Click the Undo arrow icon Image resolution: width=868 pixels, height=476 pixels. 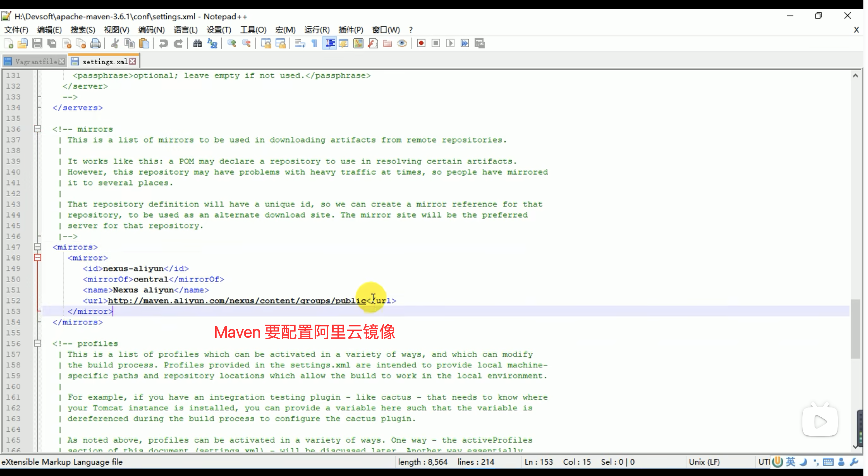click(163, 43)
